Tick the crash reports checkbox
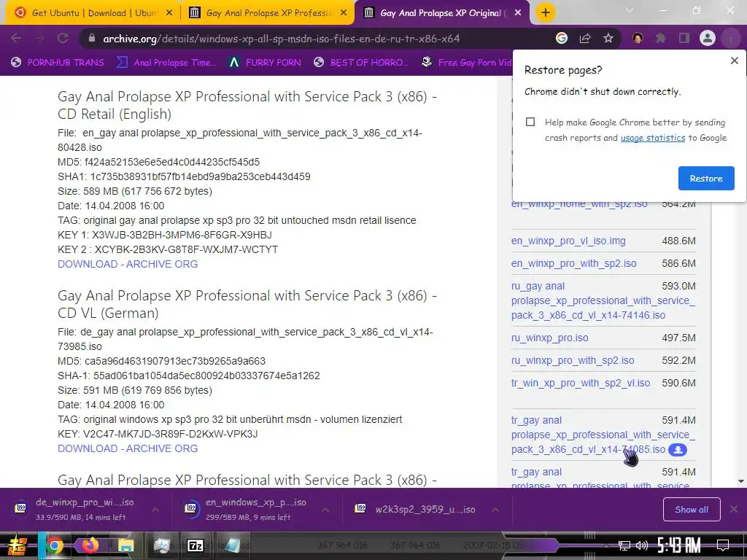Image resolution: width=747 pixels, height=560 pixels. [x=530, y=122]
